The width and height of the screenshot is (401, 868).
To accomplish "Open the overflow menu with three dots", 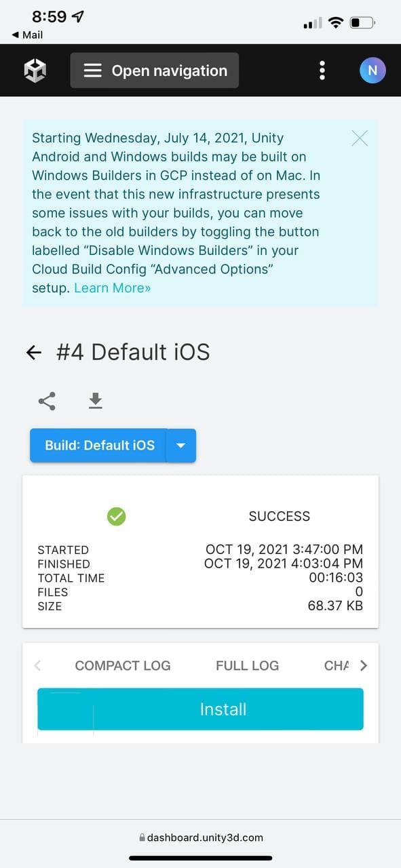I will pyautogui.click(x=322, y=70).
